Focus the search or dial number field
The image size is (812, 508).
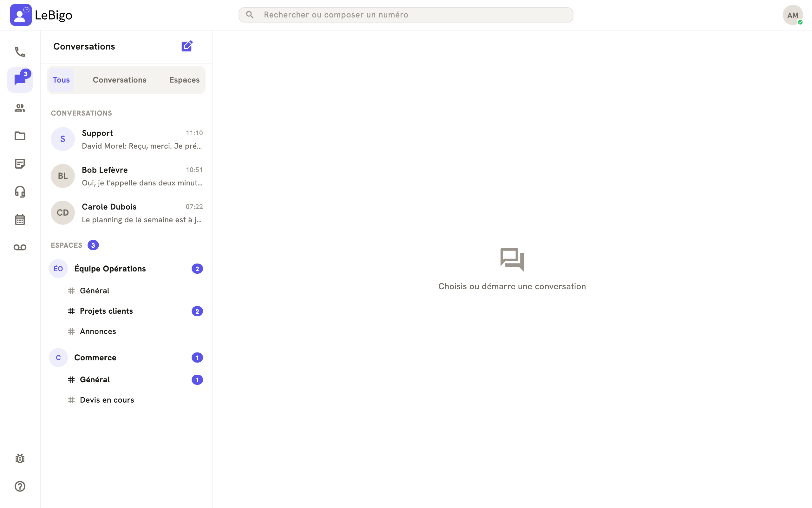click(x=406, y=15)
